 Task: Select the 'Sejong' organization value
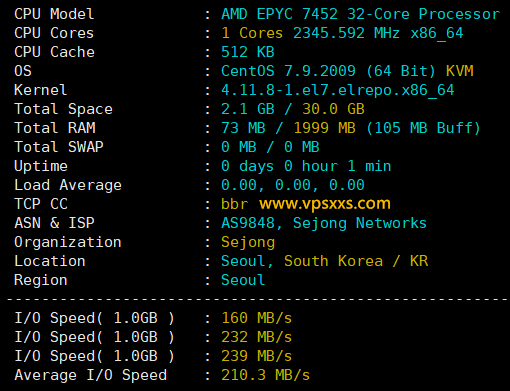[x=248, y=242]
